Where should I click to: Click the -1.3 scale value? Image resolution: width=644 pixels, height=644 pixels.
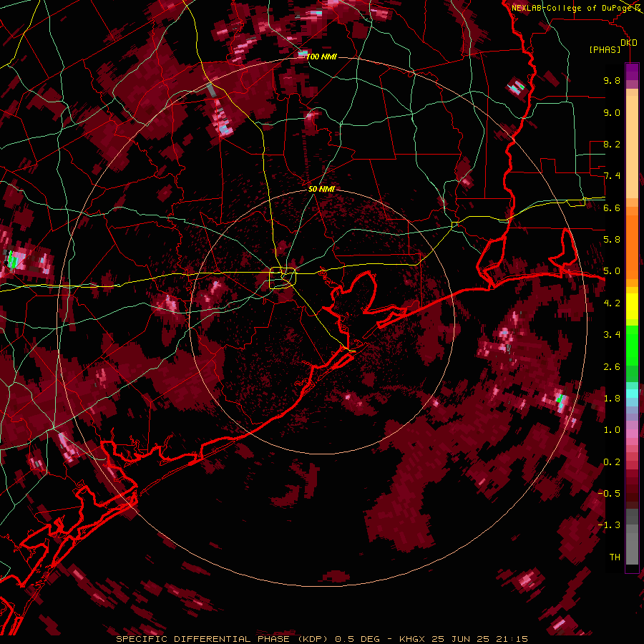(x=609, y=525)
